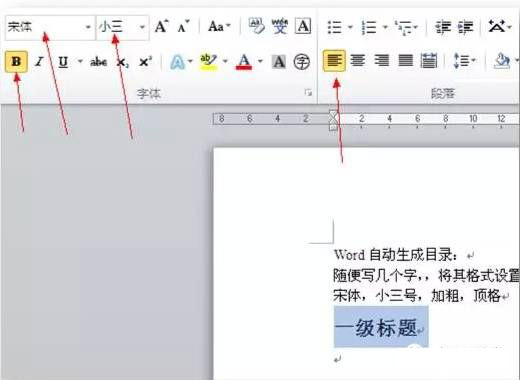The width and height of the screenshot is (520, 380).
Task: Apply strikethrough formatting with abc icon
Action: point(99,62)
